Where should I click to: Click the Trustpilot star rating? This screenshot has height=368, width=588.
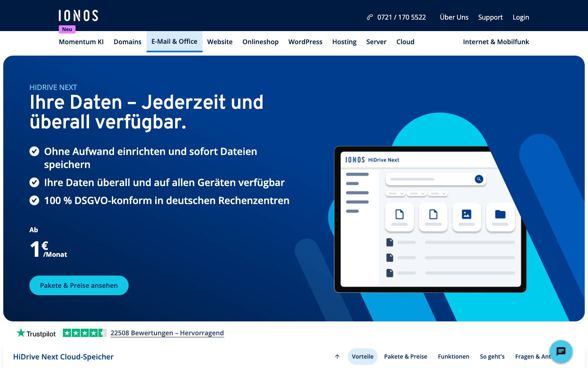pos(85,333)
